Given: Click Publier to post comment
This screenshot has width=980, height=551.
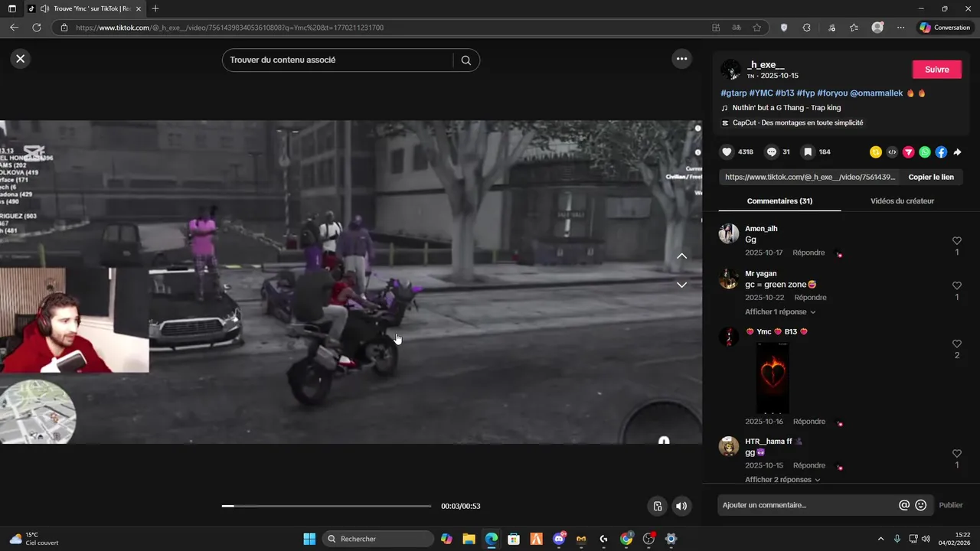Looking at the screenshot, I should point(951,505).
